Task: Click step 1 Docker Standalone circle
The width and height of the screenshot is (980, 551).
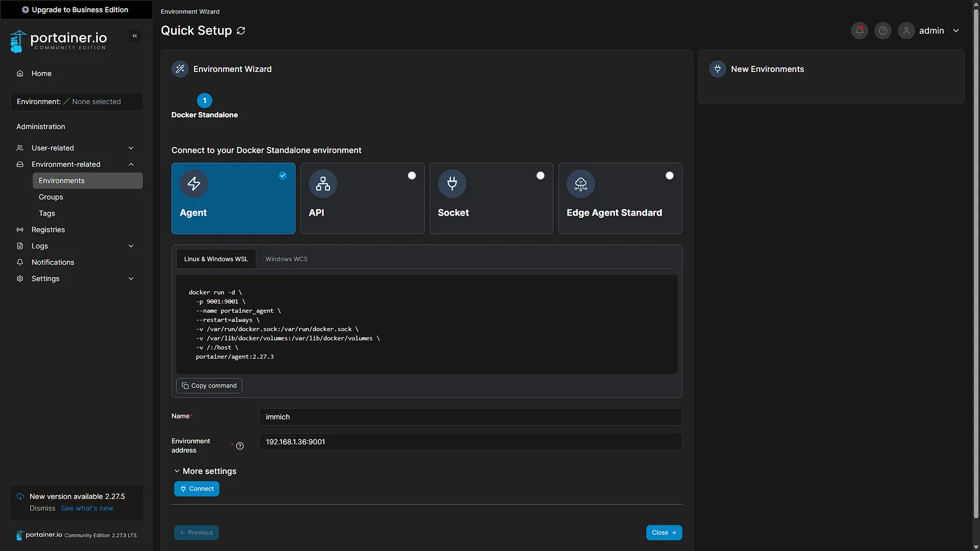Action: pyautogui.click(x=205, y=101)
